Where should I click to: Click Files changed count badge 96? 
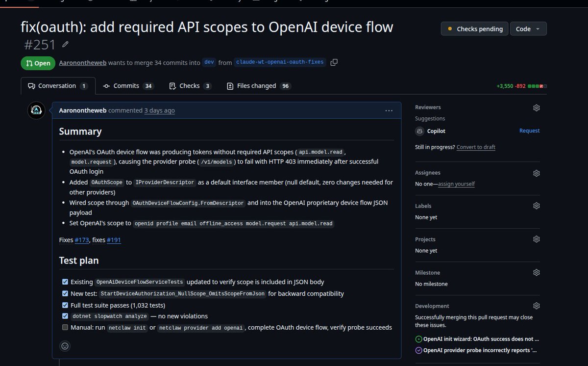pos(286,86)
